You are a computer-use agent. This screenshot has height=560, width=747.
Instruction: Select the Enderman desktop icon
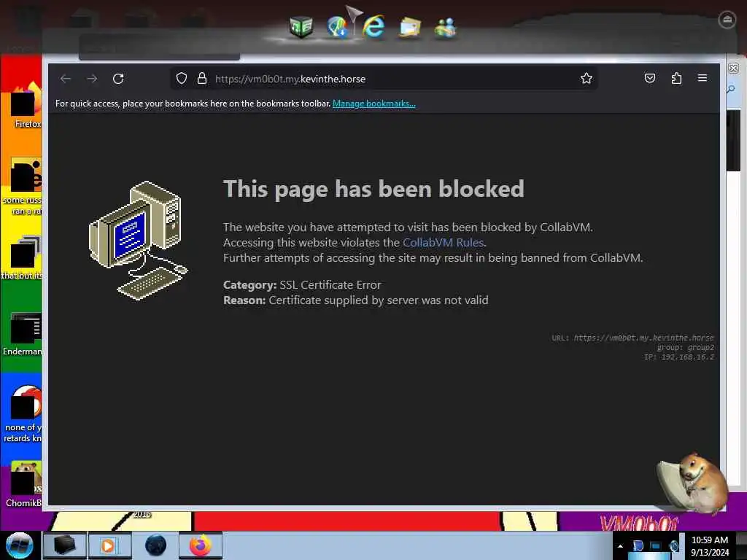[x=24, y=333]
